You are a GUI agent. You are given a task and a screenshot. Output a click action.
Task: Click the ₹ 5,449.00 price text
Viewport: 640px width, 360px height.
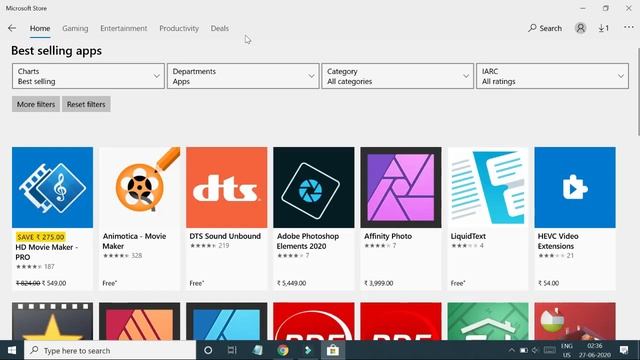[291, 283]
